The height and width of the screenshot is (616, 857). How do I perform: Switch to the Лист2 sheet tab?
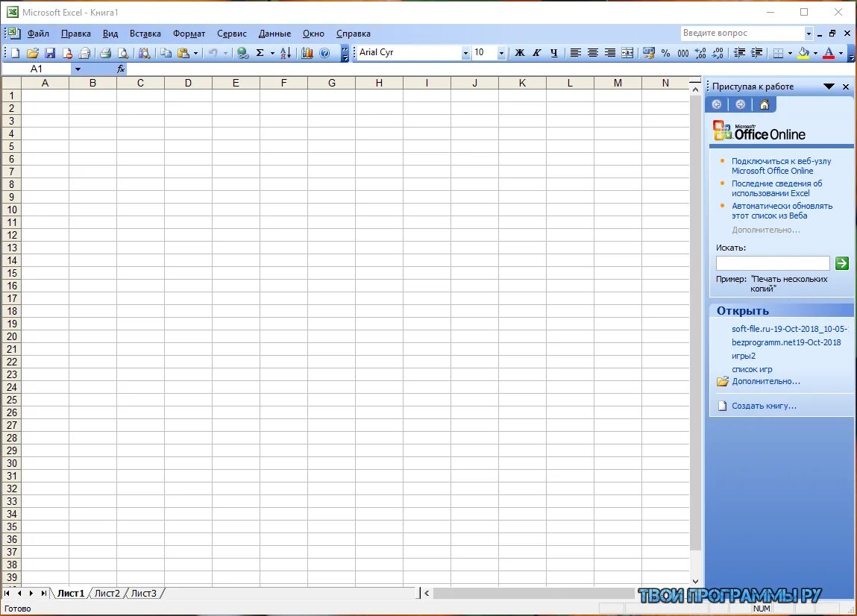(x=107, y=593)
